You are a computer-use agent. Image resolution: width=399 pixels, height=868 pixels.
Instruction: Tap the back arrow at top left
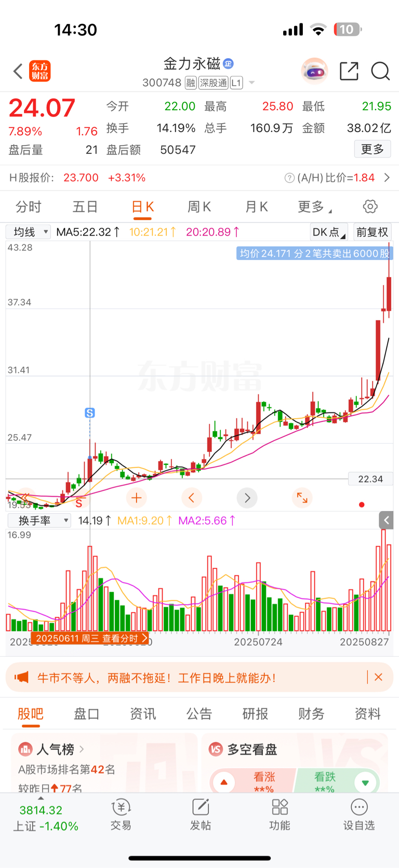tap(18, 71)
